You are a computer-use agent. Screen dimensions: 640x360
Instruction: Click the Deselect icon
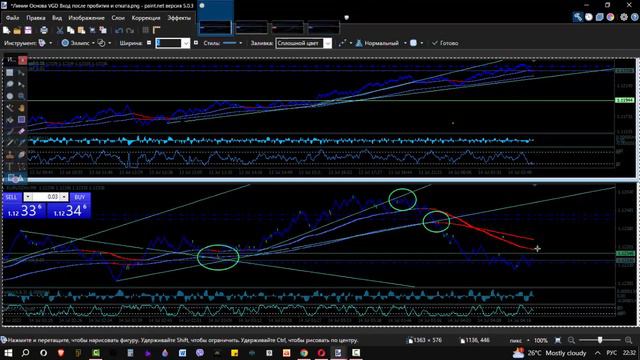pos(103,30)
